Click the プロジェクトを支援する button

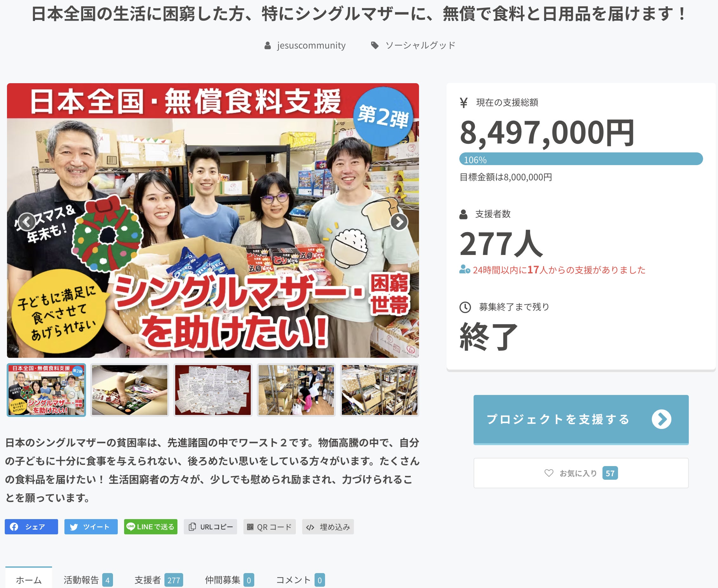tap(581, 419)
